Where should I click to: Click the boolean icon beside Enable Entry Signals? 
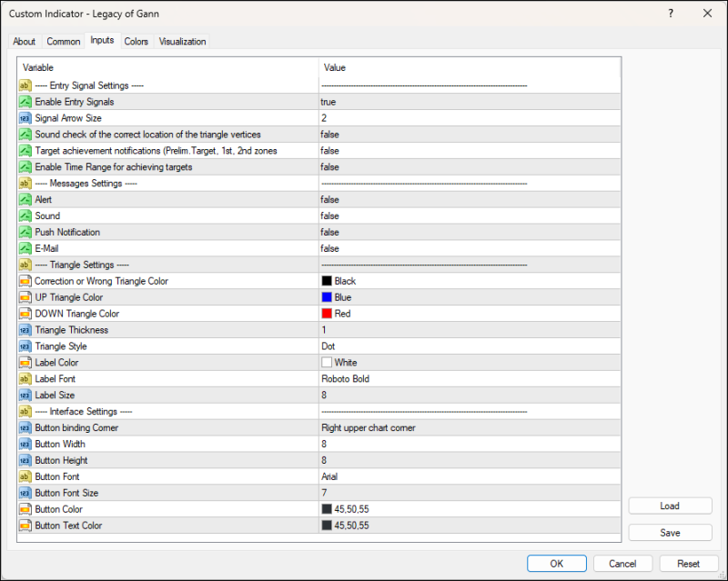[x=25, y=102]
